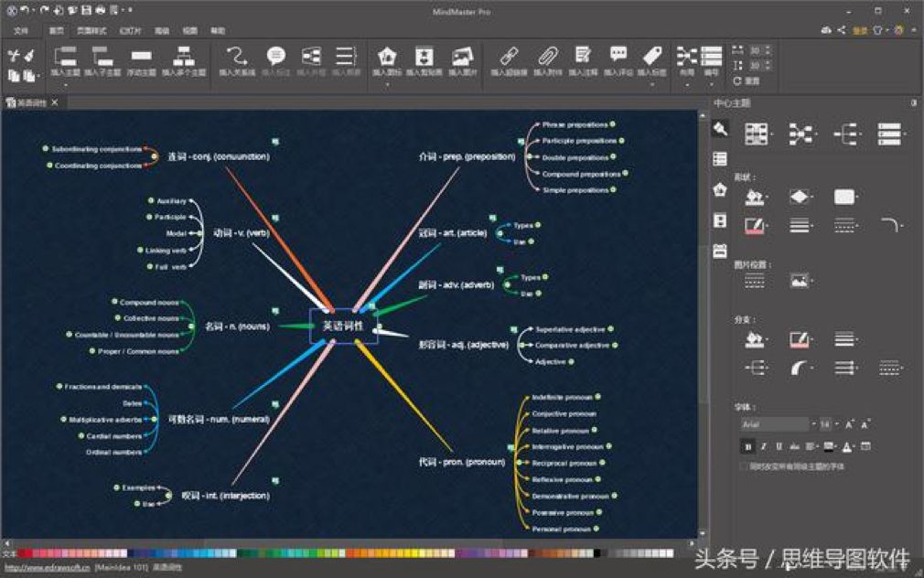Open the task calendar tab in side panel
This screenshot has width=924, height=578.
tap(719, 251)
